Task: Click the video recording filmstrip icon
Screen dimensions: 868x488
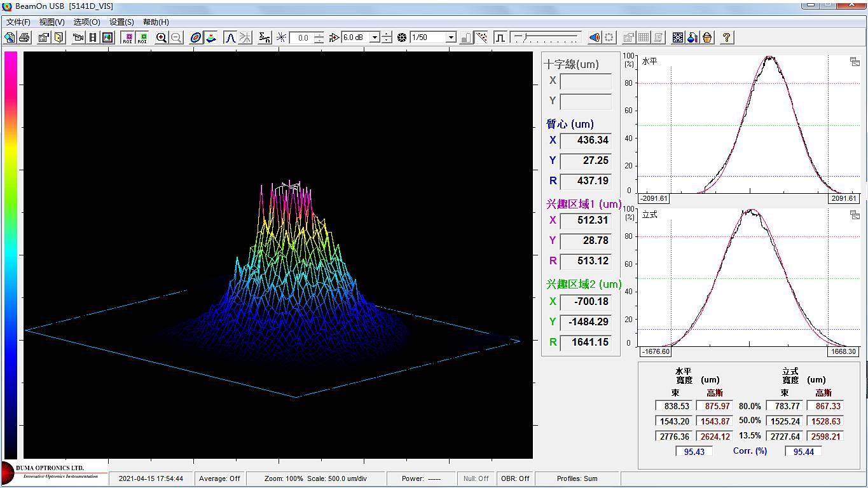Action: tap(93, 37)
